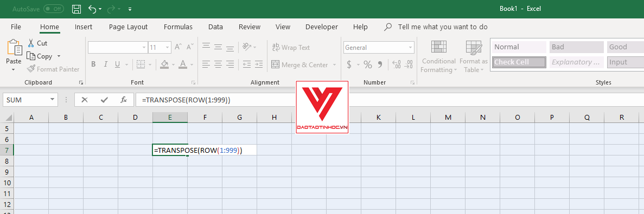Open the Help tab

pos(360,27)
